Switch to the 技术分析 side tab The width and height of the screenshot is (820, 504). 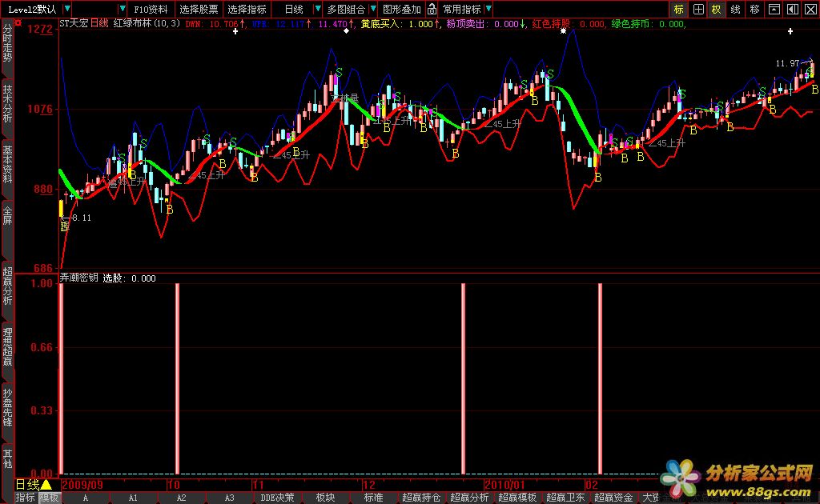7,105
